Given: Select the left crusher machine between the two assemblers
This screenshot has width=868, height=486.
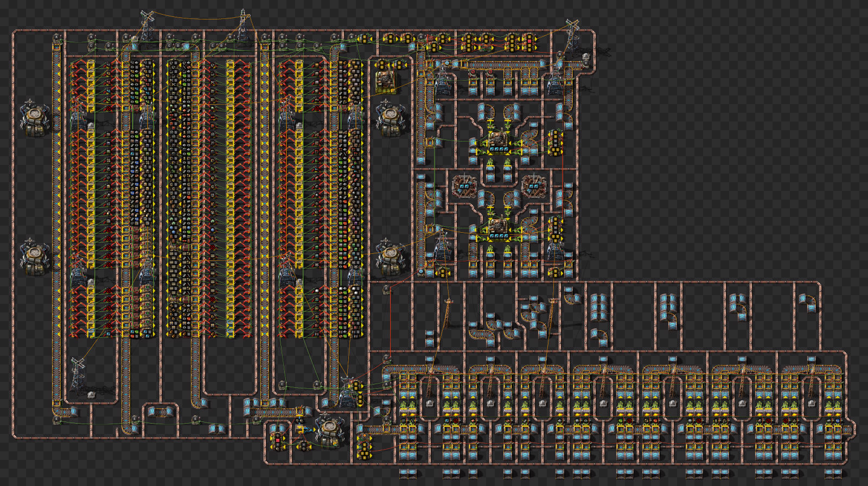Looking at the screenshot, I should point(464,187).
